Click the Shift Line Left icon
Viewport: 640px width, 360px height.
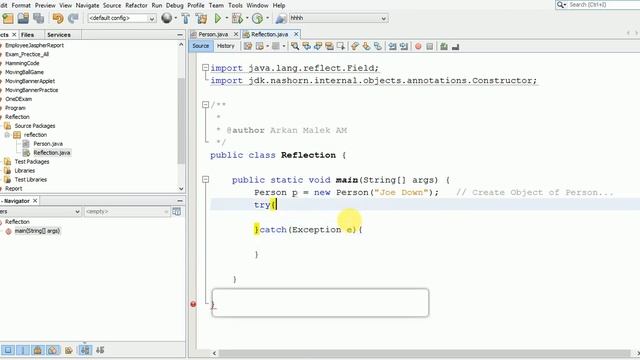(392, 47)
